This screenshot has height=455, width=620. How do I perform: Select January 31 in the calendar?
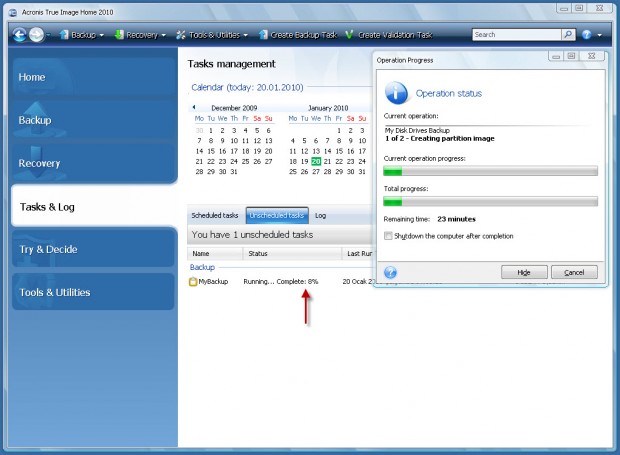click(362, 172)
